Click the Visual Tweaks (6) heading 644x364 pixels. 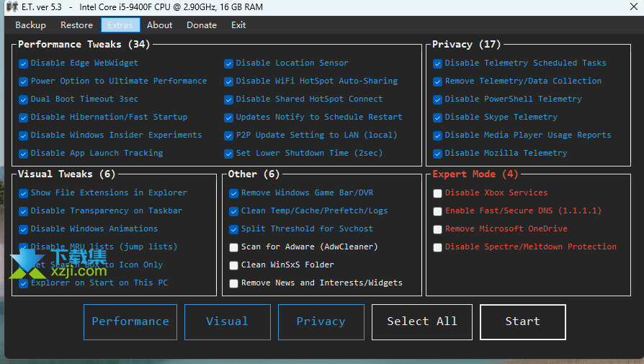[66, 174]
